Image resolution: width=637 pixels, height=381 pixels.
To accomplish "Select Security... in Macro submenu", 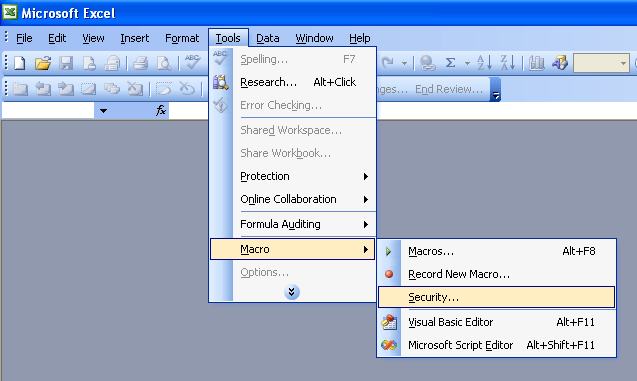I will (496, 297).
